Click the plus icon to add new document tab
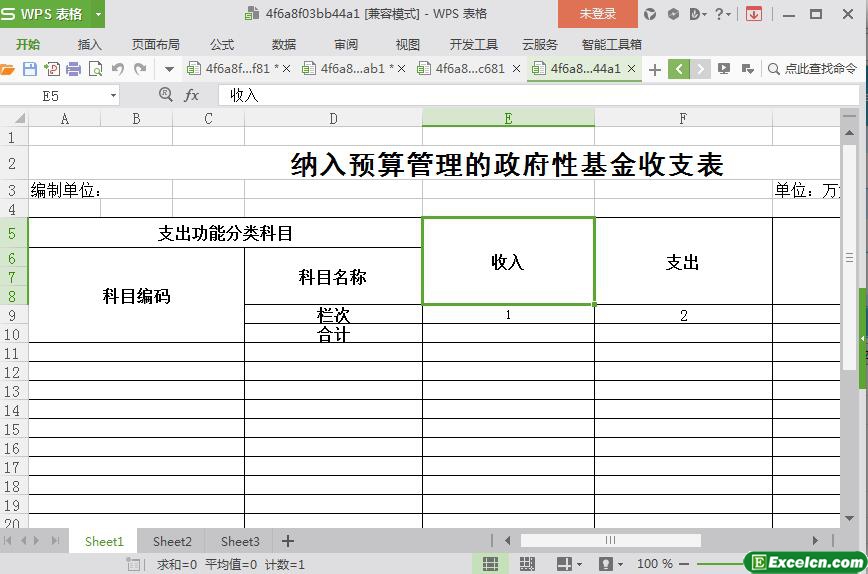 coord(654,70)
